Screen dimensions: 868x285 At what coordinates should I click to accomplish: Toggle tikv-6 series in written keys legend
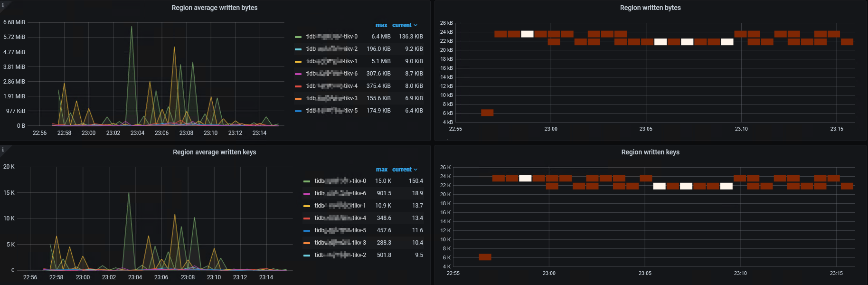click(x=340, y=193)
